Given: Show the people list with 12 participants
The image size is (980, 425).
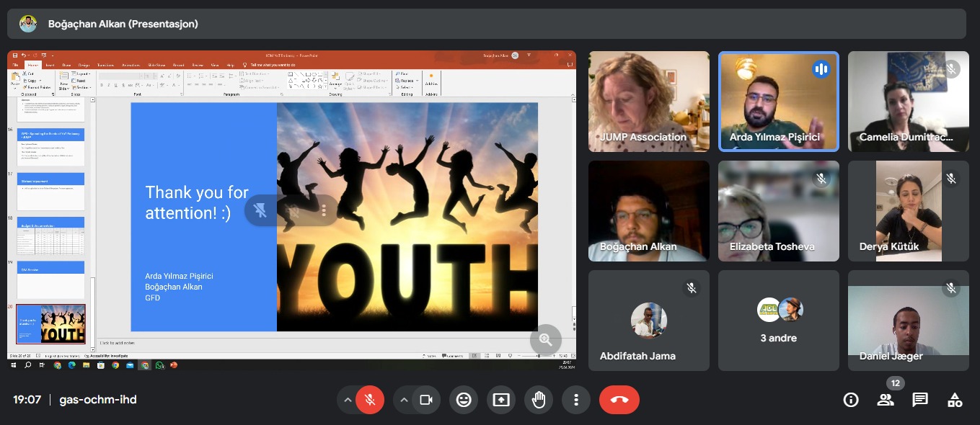Looking at the screenshot, I should click(x=886, y=400).
